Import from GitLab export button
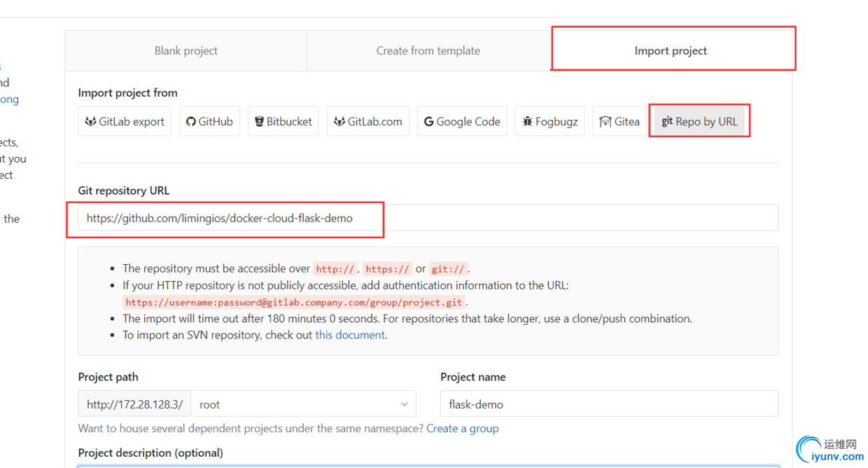Screen dimensions: 868x468 125,121
